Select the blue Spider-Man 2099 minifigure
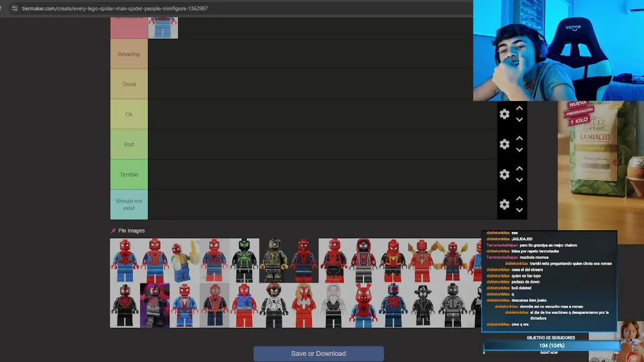The height and width of the screenshot is (362, 644). [x=392, y=305]
